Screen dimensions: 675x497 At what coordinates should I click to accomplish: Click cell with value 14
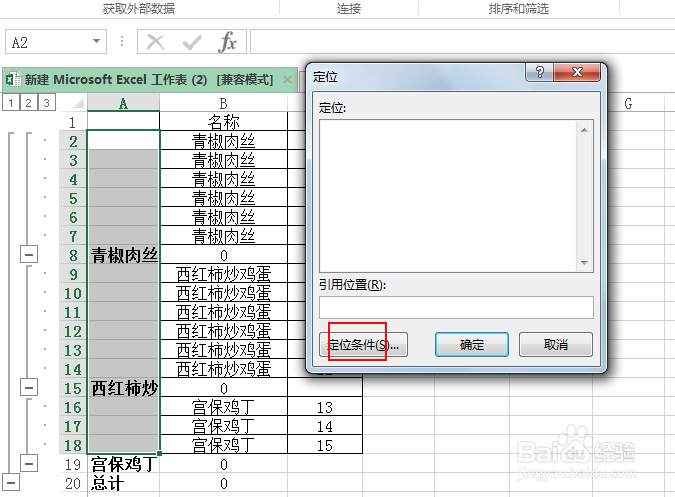[325, 426]
